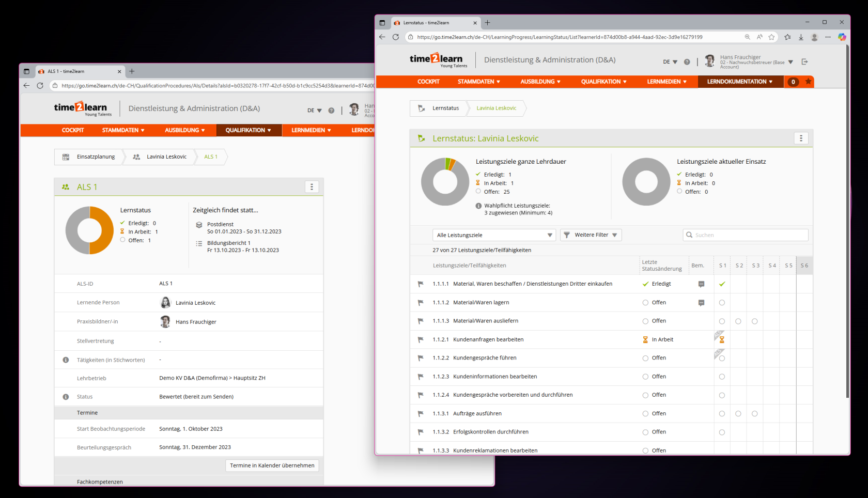The height and width of the screenshot is (498, 868).
Task: Open the comment icon for Material/Waren lagern
Action: [701, 303]
